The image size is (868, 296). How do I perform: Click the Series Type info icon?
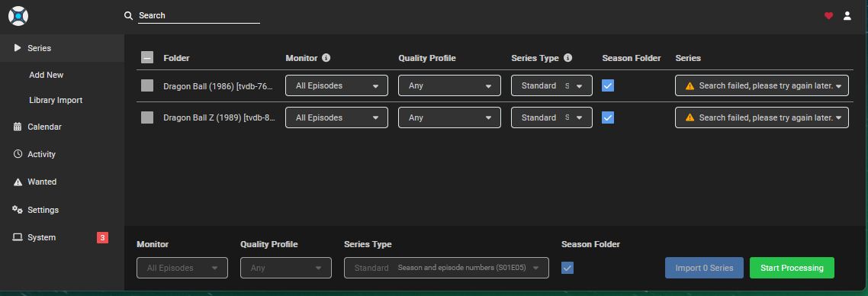coord(567,57)
